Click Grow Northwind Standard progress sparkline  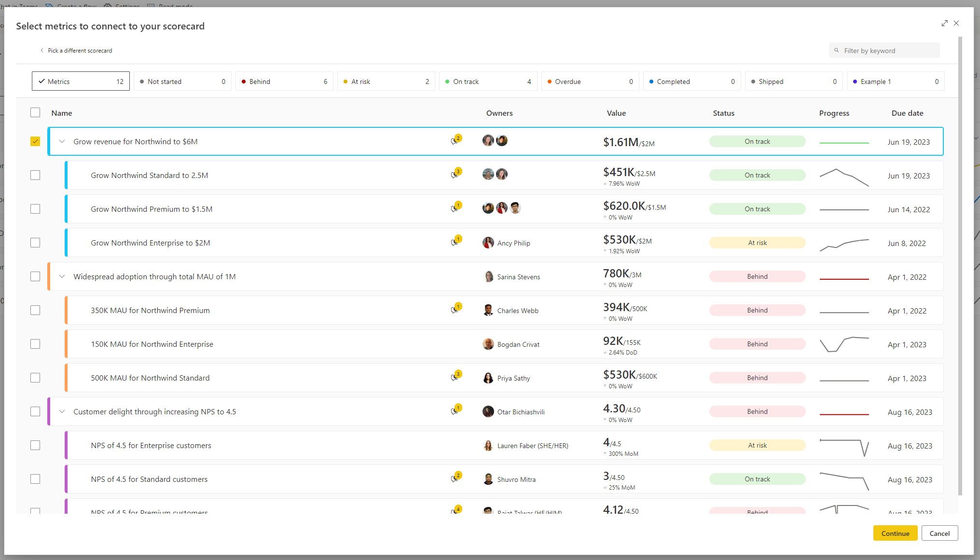844,177
